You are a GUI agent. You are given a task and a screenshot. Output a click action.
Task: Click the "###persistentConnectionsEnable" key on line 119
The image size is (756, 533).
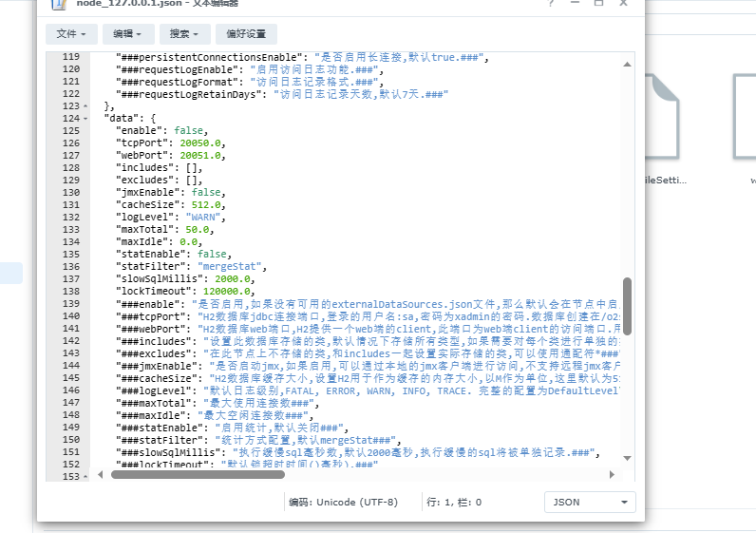click(209, 57)
